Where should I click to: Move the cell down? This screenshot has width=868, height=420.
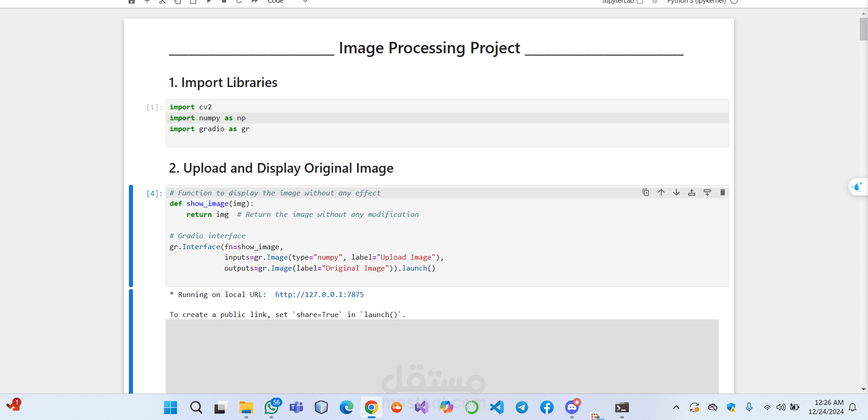coord(676,192)
